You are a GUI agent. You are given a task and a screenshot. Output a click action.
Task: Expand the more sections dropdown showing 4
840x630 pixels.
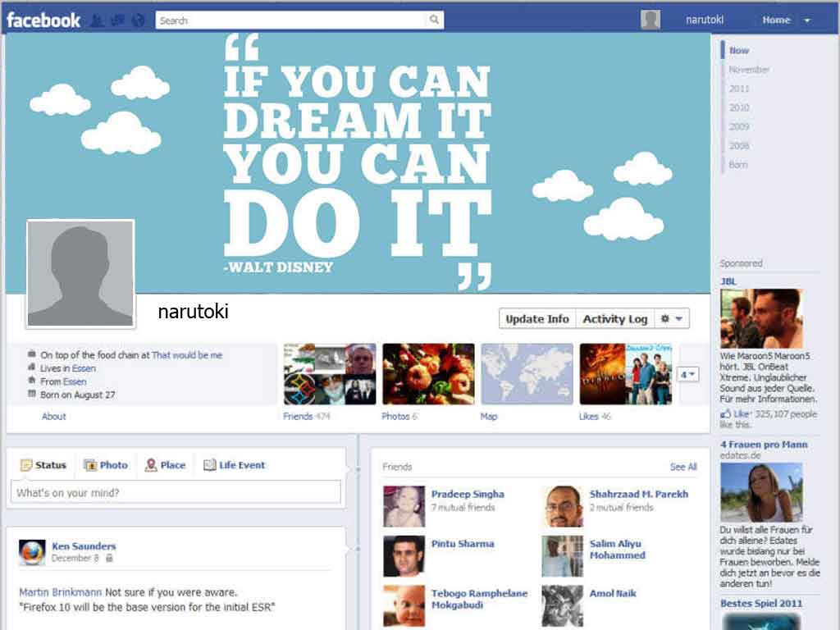pyautogui.click(x=688, y=374)
